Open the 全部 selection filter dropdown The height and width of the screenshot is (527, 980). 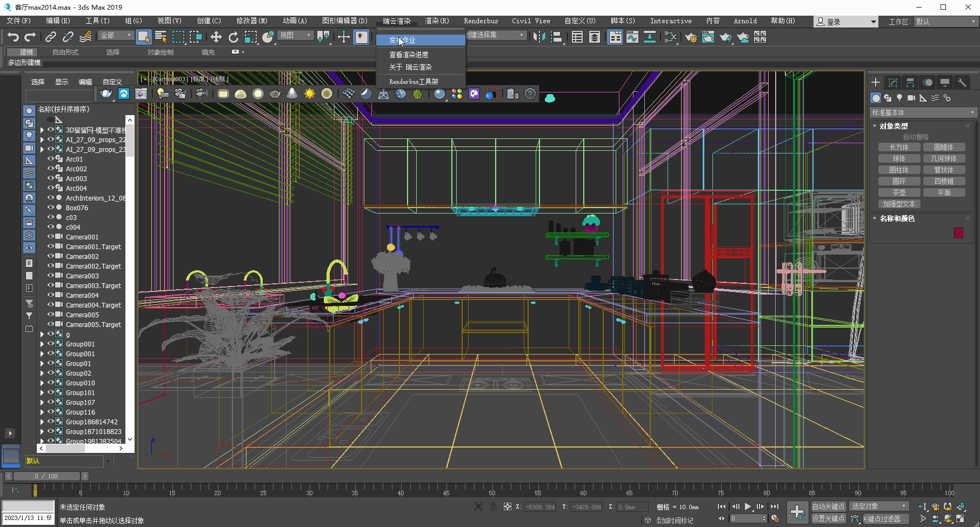point(116,35)
